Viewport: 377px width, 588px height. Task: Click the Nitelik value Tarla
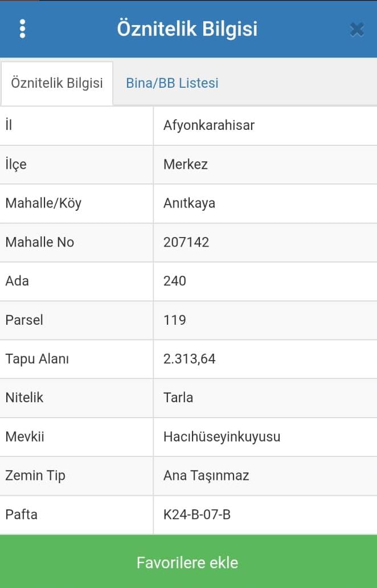coord(178,398)
